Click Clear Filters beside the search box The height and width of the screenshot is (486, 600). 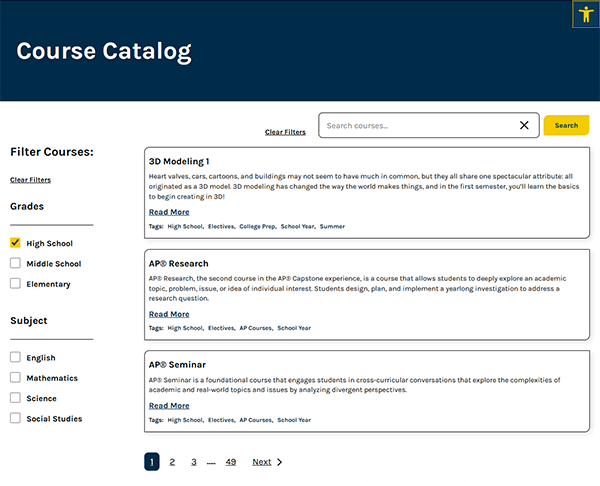(x=285, y=132)
